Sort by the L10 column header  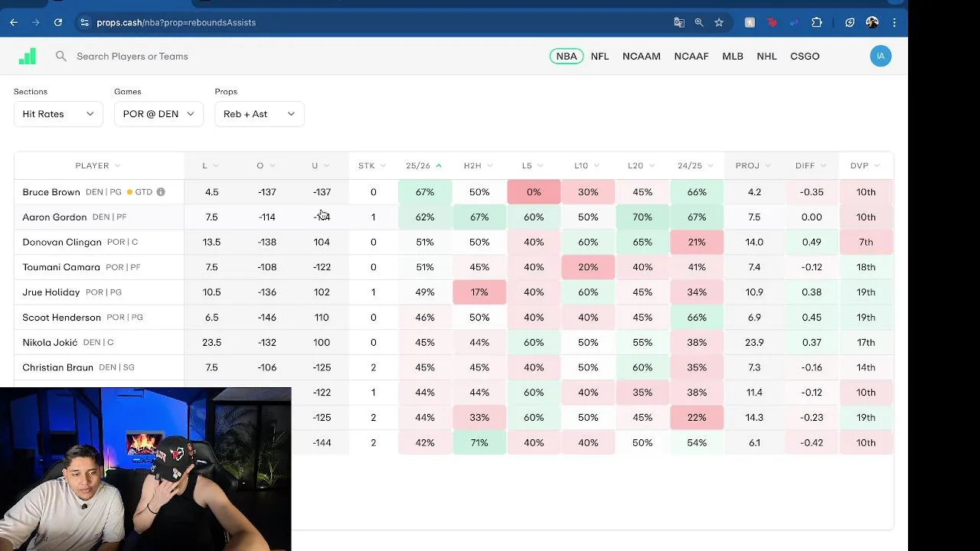point(587,166)
